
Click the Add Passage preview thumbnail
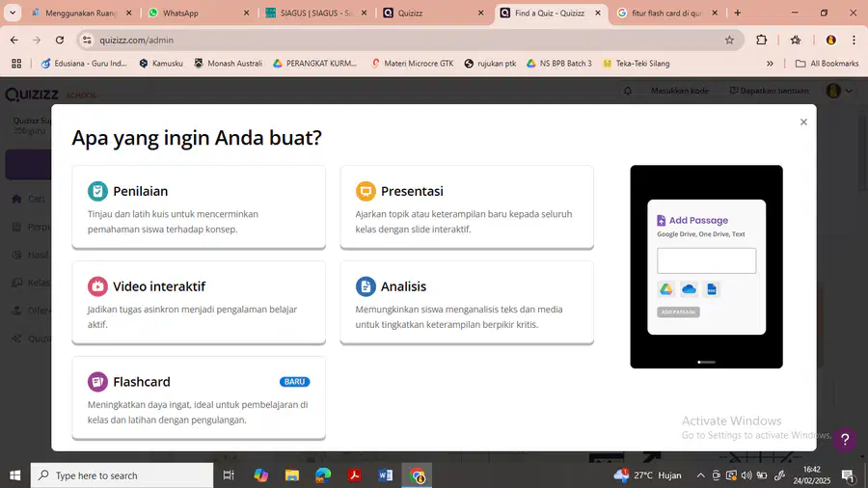point(706,267)
